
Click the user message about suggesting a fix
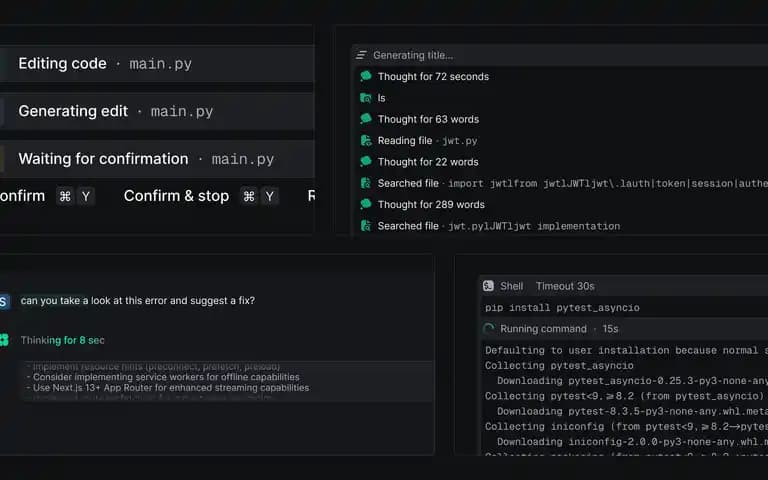click(138, 301)
